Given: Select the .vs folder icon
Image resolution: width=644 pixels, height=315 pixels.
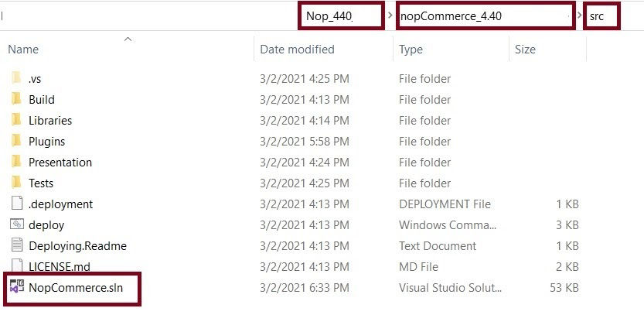Looking at the screenshot, I should pyautogui.click(x=16, y=78).
